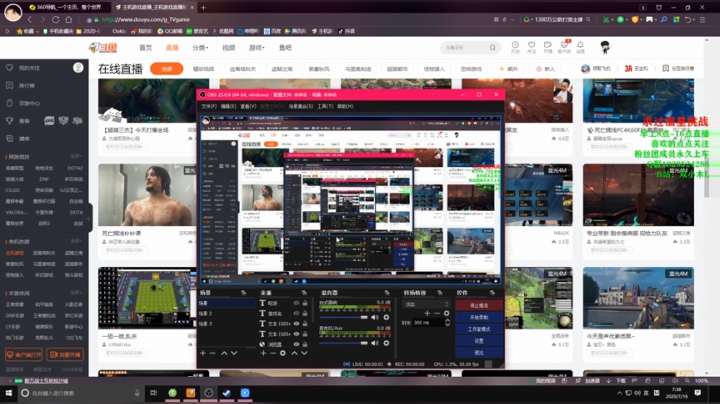
Task: Open Douyu 消息 bell notifications icon
Action: [x=580, y=47]
